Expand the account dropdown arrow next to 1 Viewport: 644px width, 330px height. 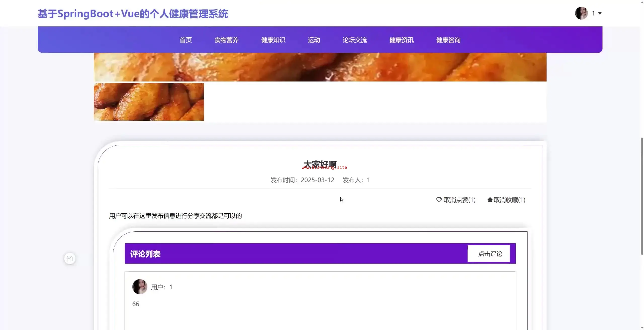point(600,13)
